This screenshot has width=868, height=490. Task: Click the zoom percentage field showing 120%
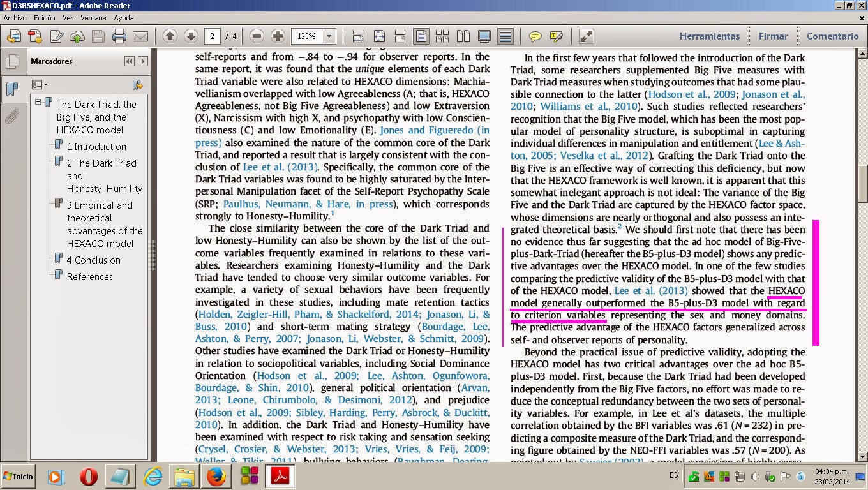click(307, 36)
